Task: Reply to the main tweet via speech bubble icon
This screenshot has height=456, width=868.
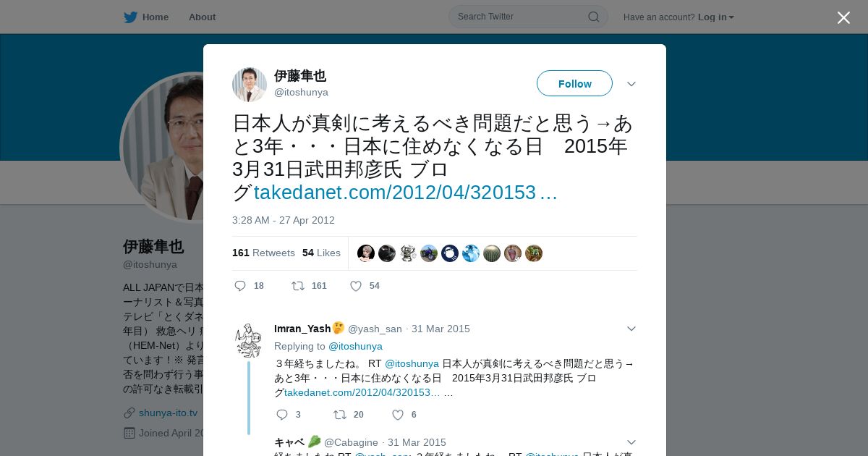Action: [241, 286]
